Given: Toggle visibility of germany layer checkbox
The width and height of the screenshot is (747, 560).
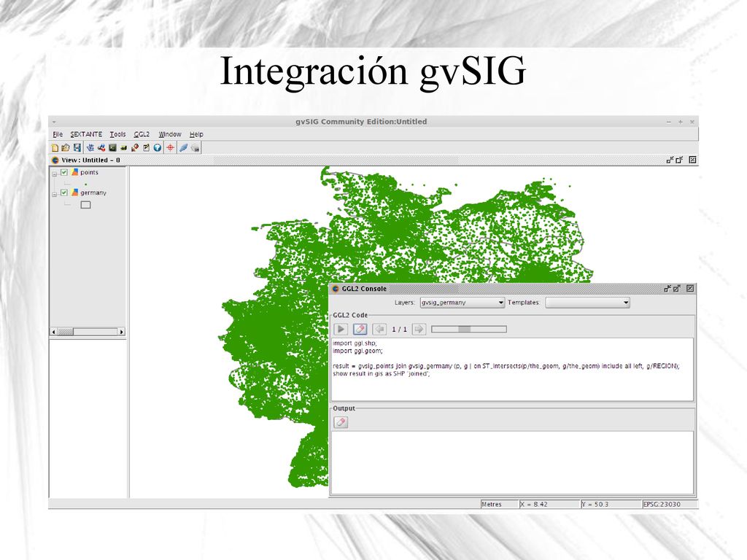Looking at the screenshot, I should [64, 192].
